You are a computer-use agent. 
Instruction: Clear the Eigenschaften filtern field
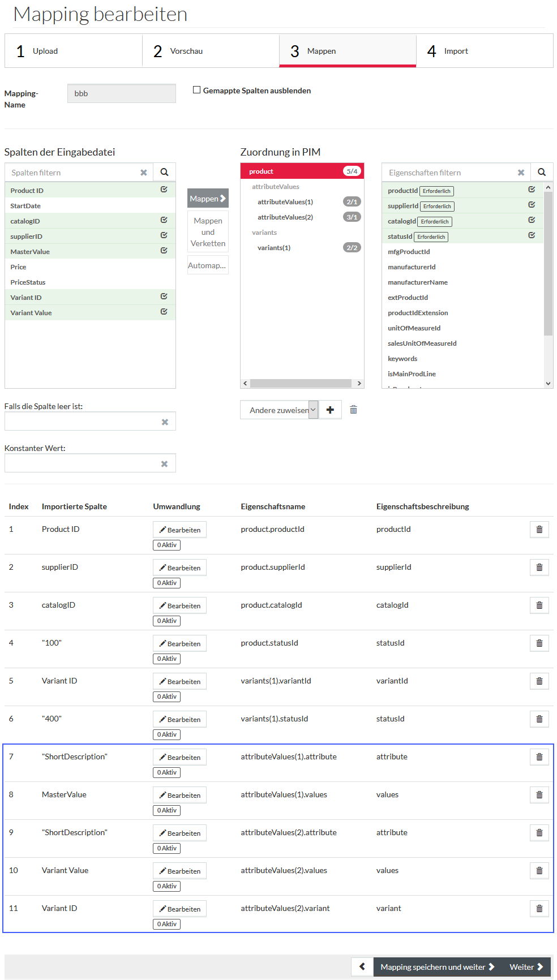click(521, 173)
